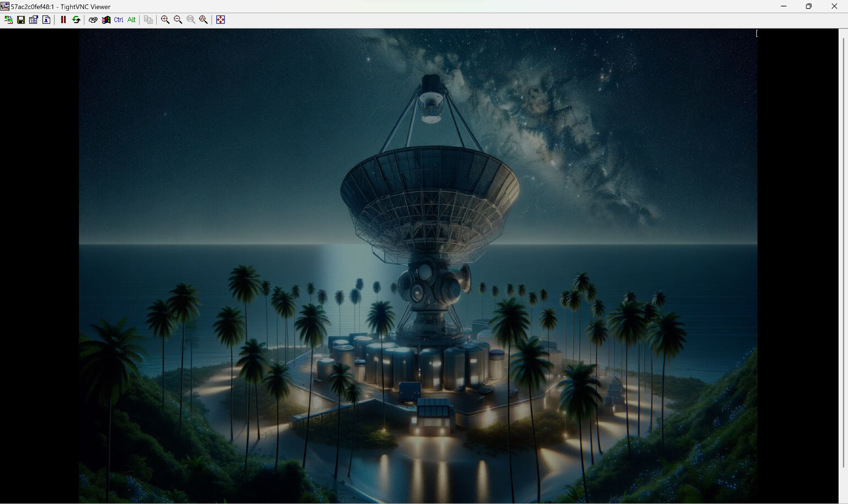Show the Connection Info icon
The width and height of the screenshot is (848, 504).
(46, 20)
